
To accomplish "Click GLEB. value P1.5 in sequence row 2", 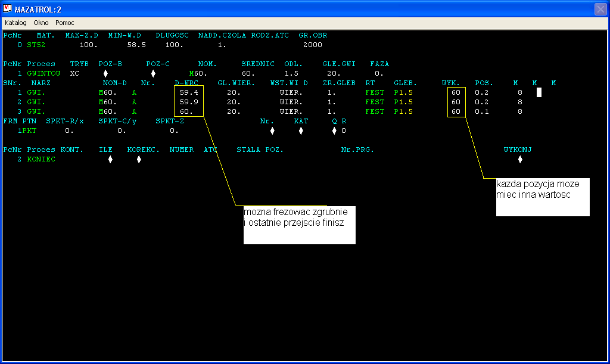I will tap(403, 102).
